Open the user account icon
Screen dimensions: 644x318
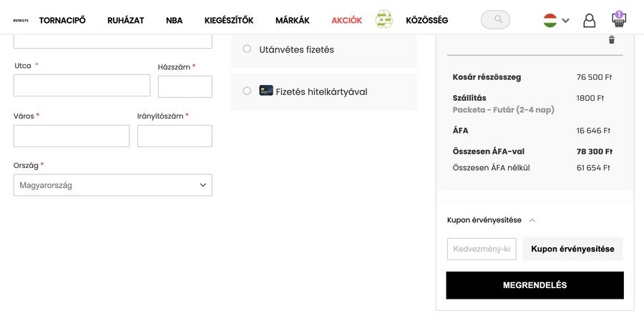pos(589,21)
